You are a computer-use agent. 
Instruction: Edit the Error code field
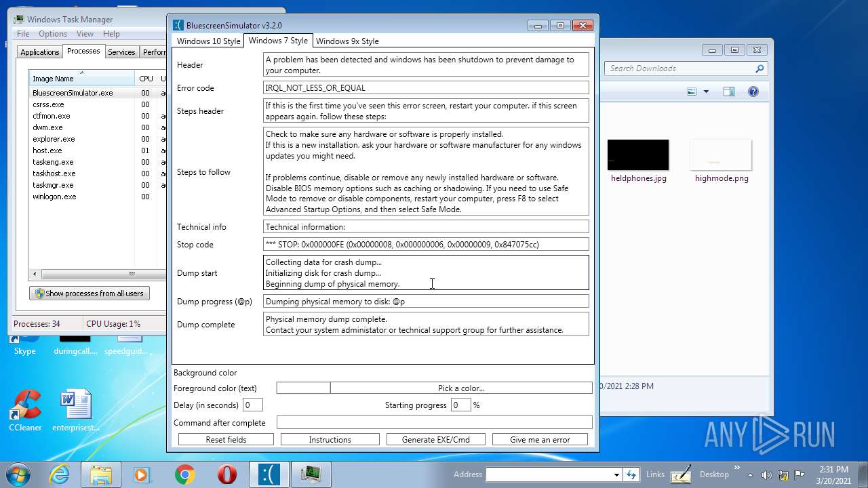point(426,87)
